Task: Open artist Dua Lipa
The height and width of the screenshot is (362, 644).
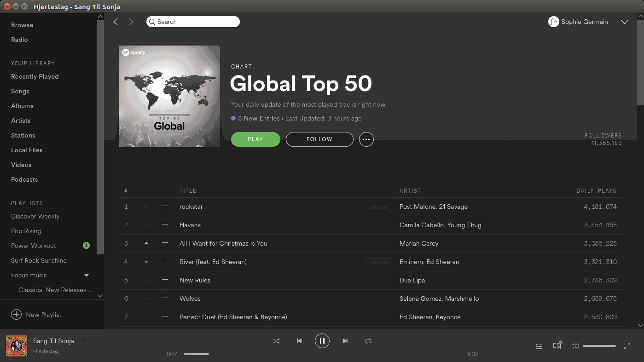Action: point(412,280)
